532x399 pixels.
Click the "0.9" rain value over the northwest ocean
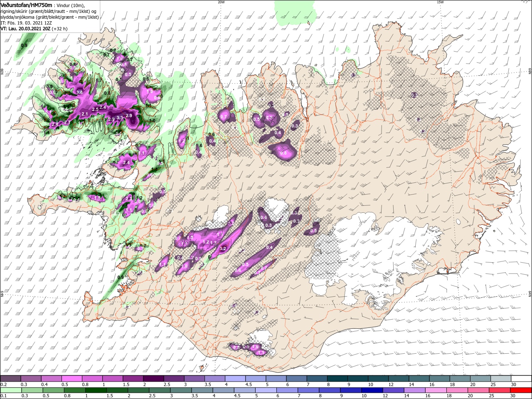pyautogui.click(x=24, y=45)
